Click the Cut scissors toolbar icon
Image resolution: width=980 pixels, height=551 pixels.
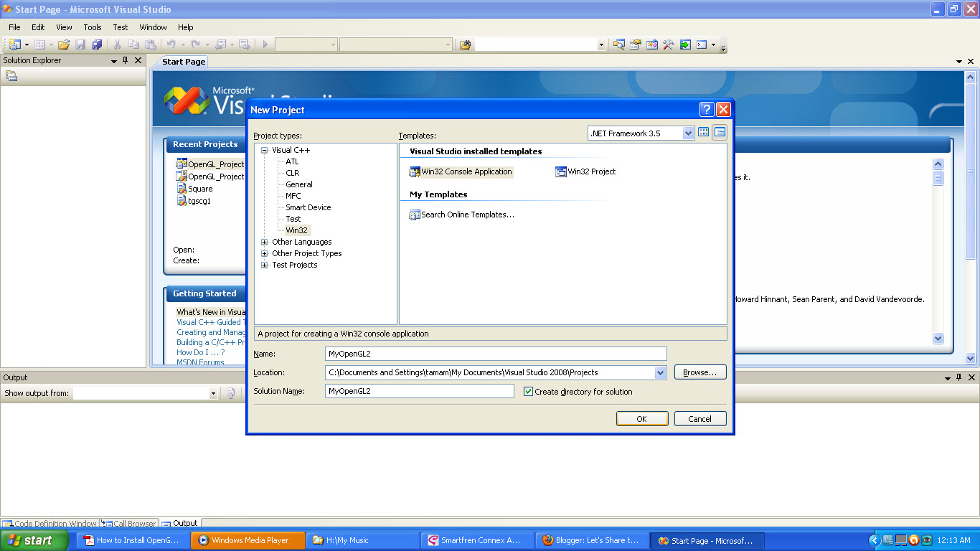point(118,44)
